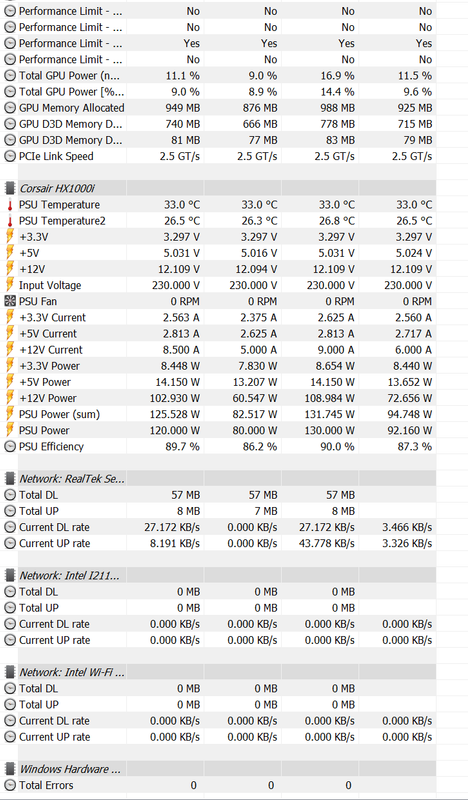Click the 16.9 % Total GPU Power value
468x800 pixels.
[336, 76]
